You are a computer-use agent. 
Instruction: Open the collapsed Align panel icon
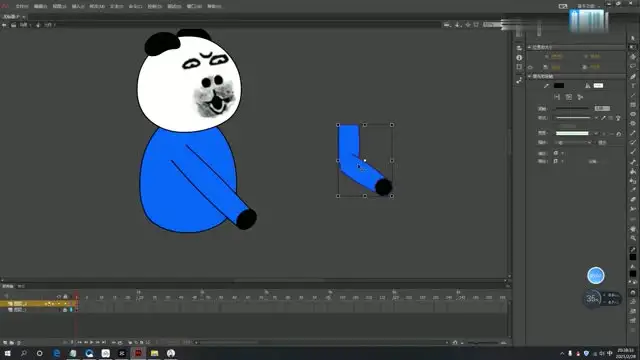(519, 48)
